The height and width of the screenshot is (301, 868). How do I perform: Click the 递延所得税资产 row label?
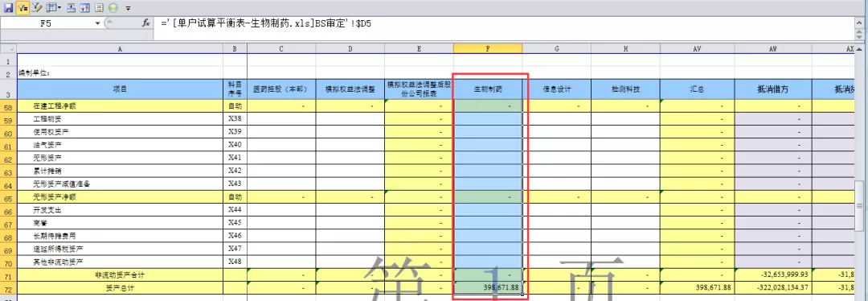point(59,249)
